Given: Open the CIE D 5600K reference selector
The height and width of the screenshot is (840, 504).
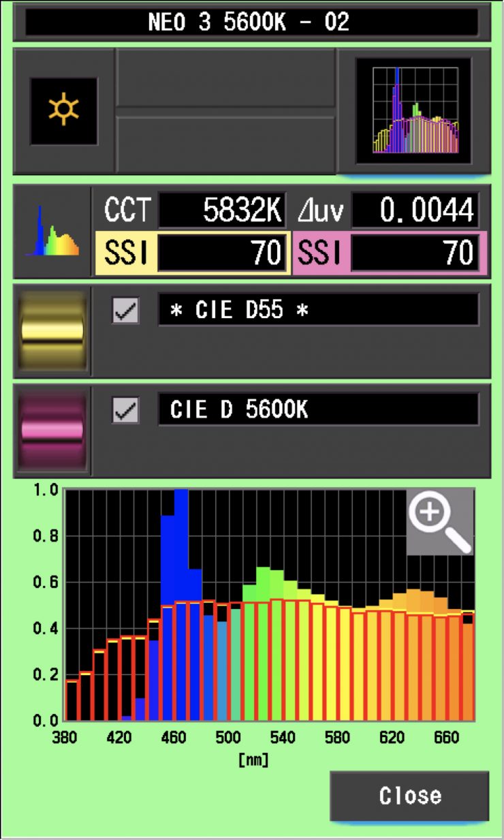Looking at the screenshot, I should (318, 410).
